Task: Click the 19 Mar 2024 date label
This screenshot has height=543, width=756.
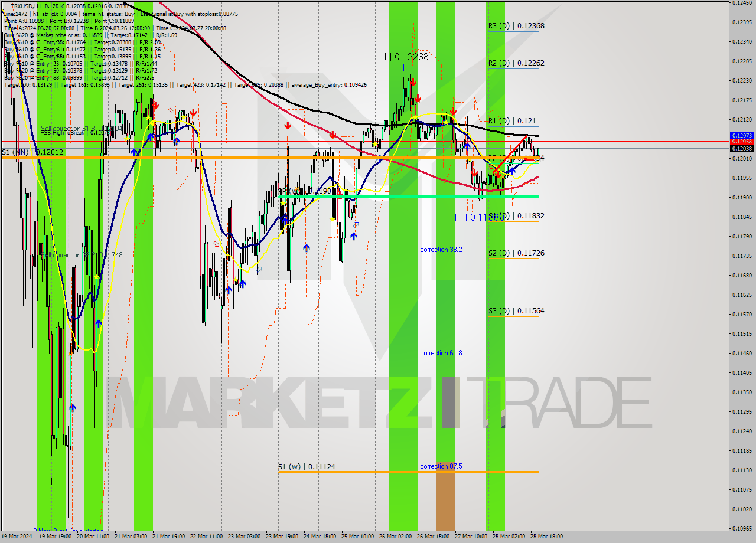Action: coord(15,537)
